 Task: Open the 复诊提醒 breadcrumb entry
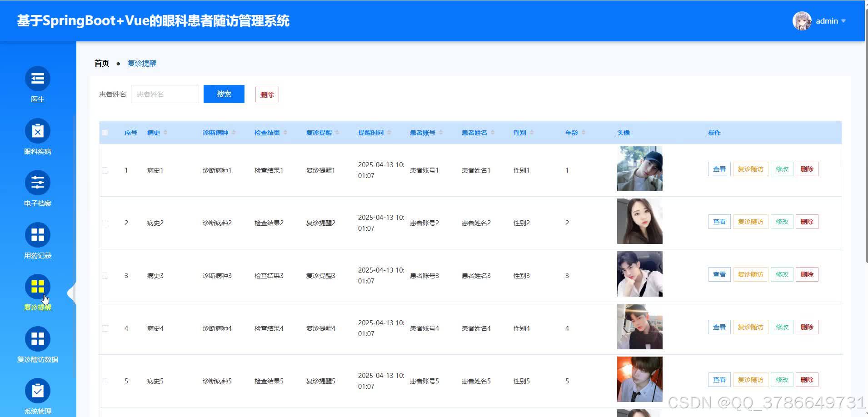click(143, 63)
